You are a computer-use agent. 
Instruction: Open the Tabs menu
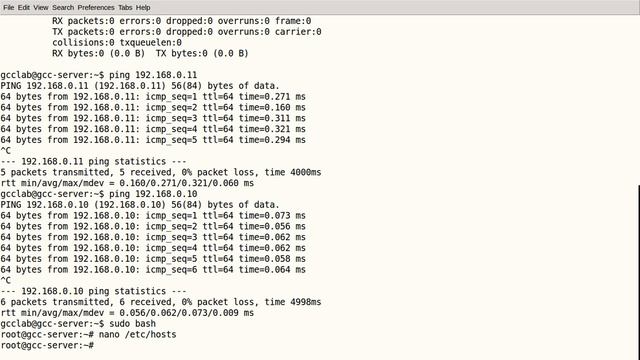pos(125,7)
